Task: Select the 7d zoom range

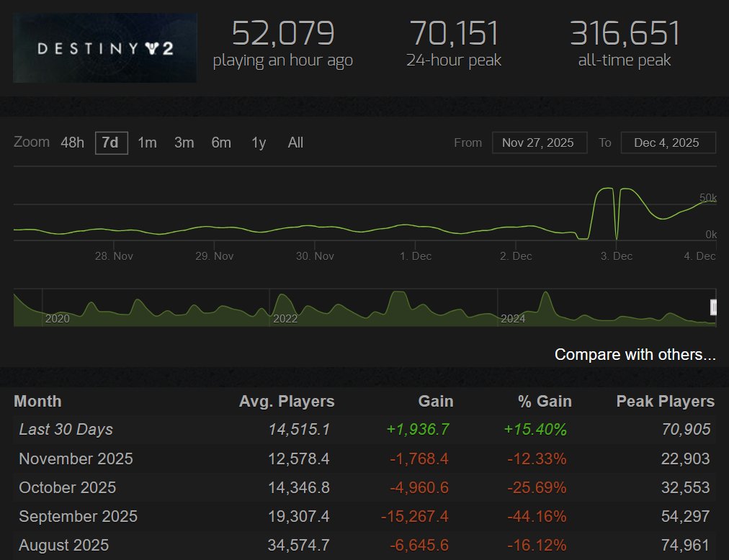Action: (x=111, y=143)
